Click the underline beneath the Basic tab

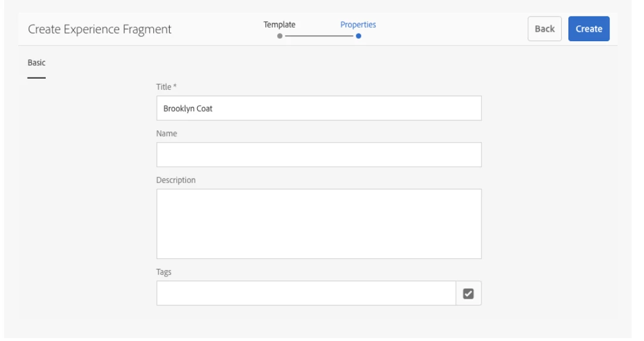click(36, 77)
